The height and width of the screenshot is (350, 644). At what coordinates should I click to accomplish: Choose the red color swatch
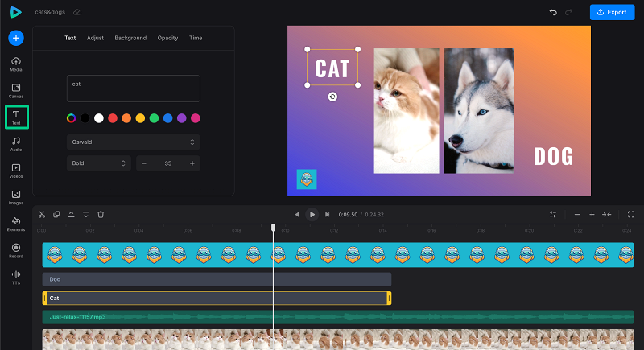(x=113, y=118)
